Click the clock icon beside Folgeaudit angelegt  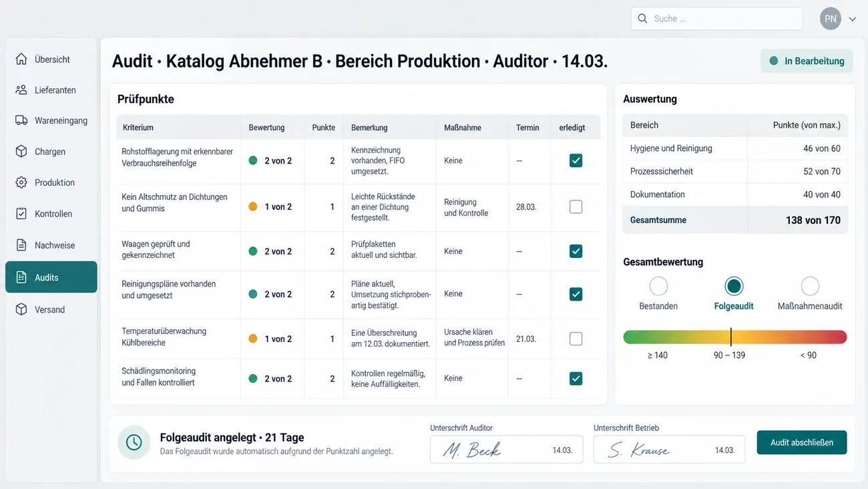click(134, 442)
